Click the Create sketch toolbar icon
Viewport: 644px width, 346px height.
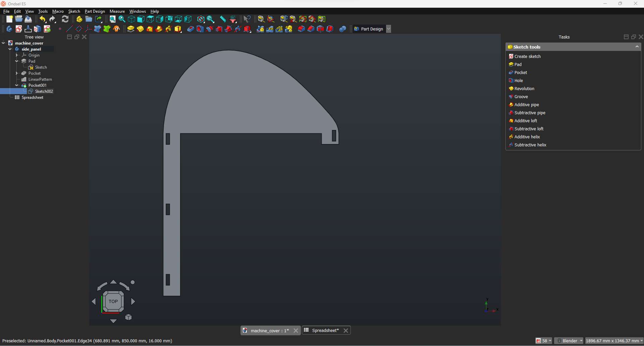click(x=19, y=29)
